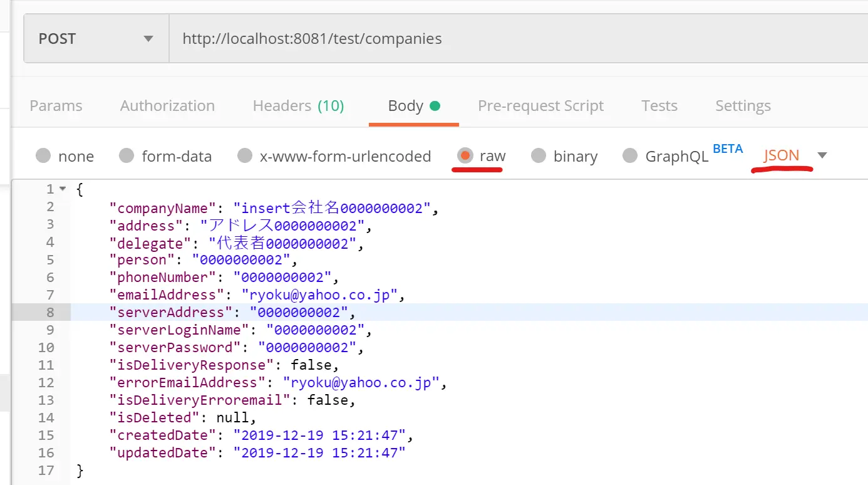This screenshot has height=485, width=868.
Task: Switch to the Tests tab
Action: 659,106
